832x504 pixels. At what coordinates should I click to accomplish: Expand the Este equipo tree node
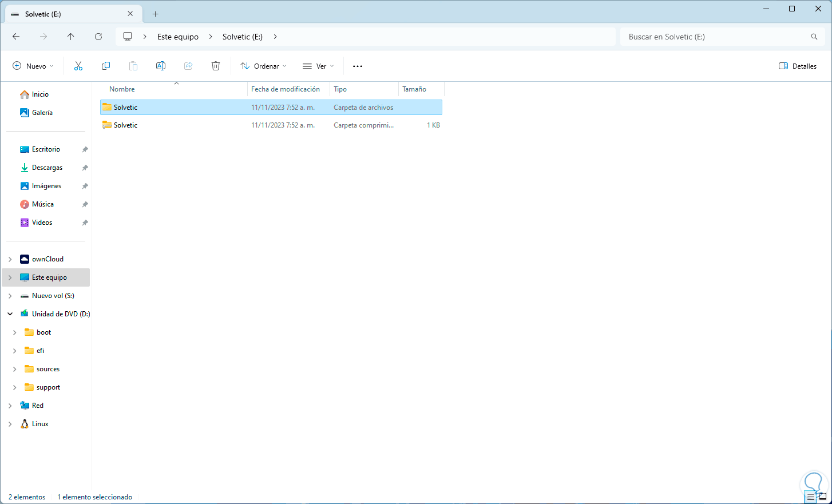[x=10, y=277]
